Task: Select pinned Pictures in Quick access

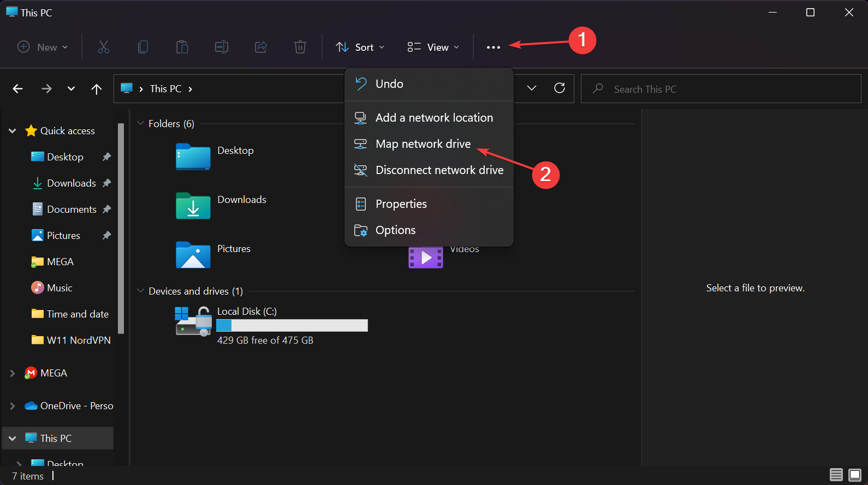Action: (63, 236)
